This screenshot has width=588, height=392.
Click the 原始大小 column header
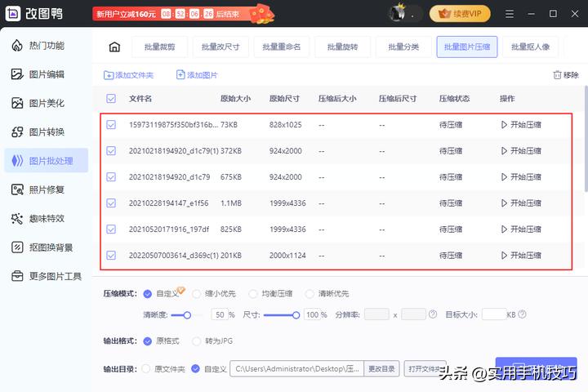pos(235,99)
